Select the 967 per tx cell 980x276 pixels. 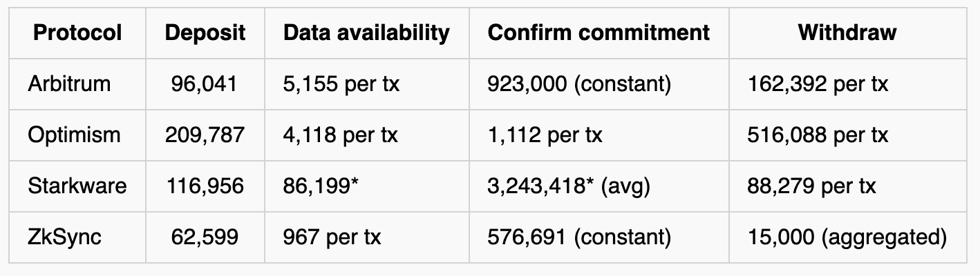pyautogui.click(x=367, y=237)
